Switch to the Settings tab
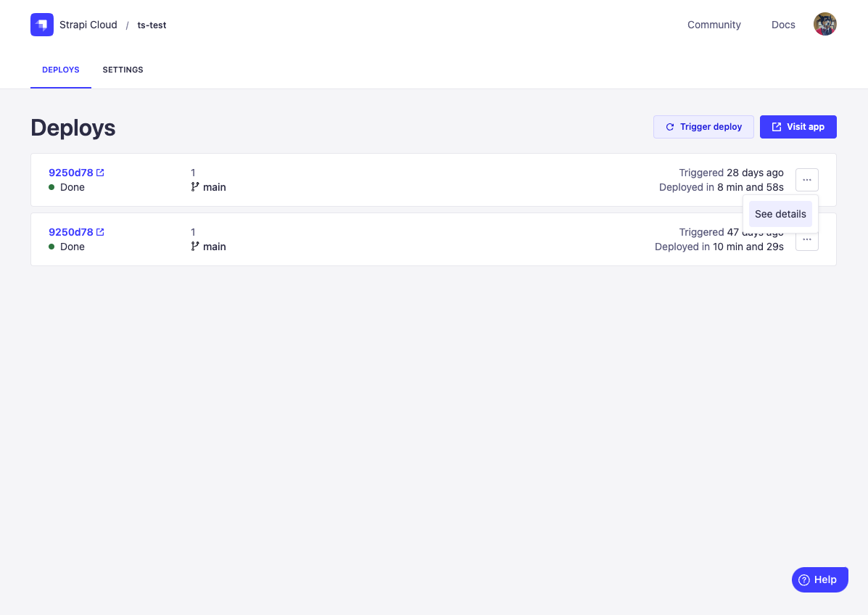This screenshot has height=615, width=868. 123,70
